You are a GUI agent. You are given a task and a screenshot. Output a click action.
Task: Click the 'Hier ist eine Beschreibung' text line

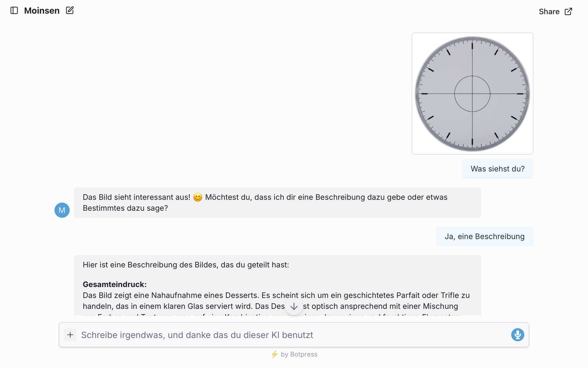186,265
